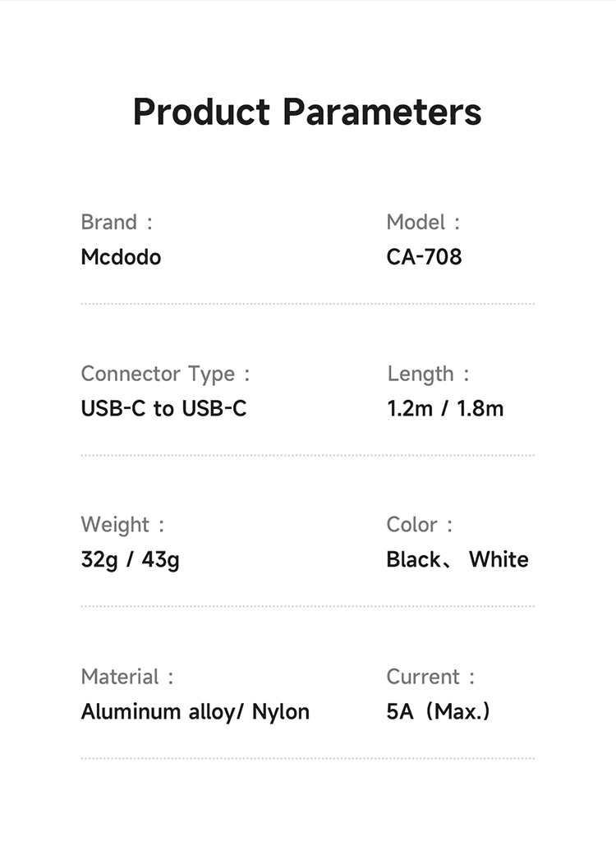616x864 pixels.
Task: Click the "32g" weight value
Action: point(98,560)
